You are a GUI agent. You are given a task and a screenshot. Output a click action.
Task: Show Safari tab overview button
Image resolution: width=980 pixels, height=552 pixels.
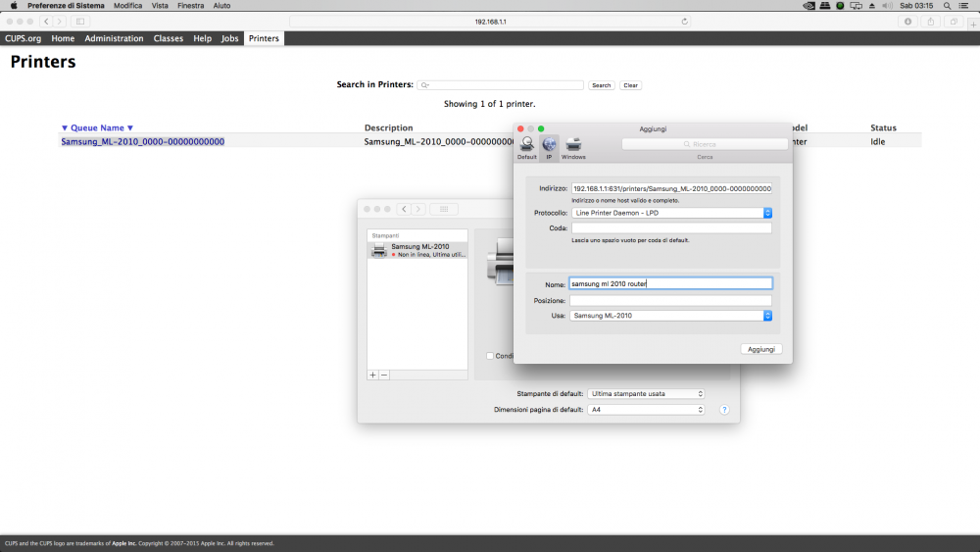pyautogui.click(x=954, y=22)
